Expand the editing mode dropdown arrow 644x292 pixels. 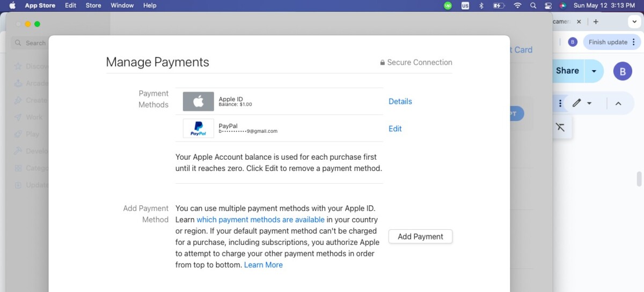589,103
